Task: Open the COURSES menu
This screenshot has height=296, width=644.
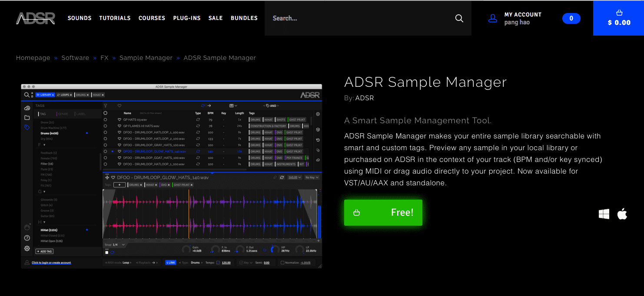Action: [x=152, y=18]
